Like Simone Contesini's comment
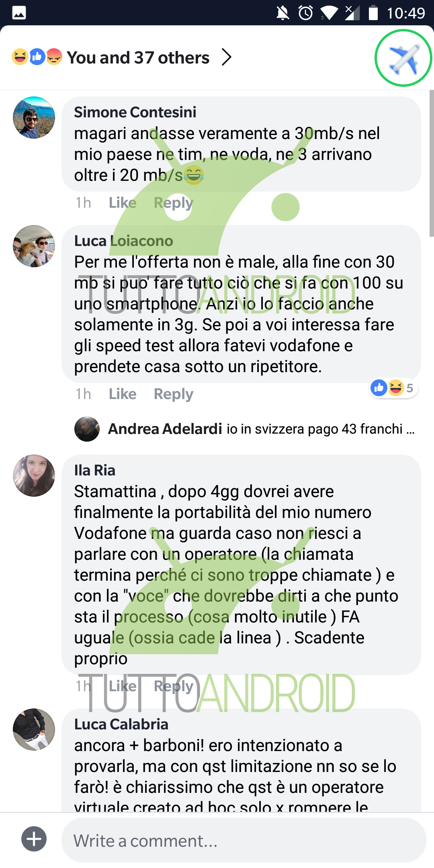 [123, 203]
